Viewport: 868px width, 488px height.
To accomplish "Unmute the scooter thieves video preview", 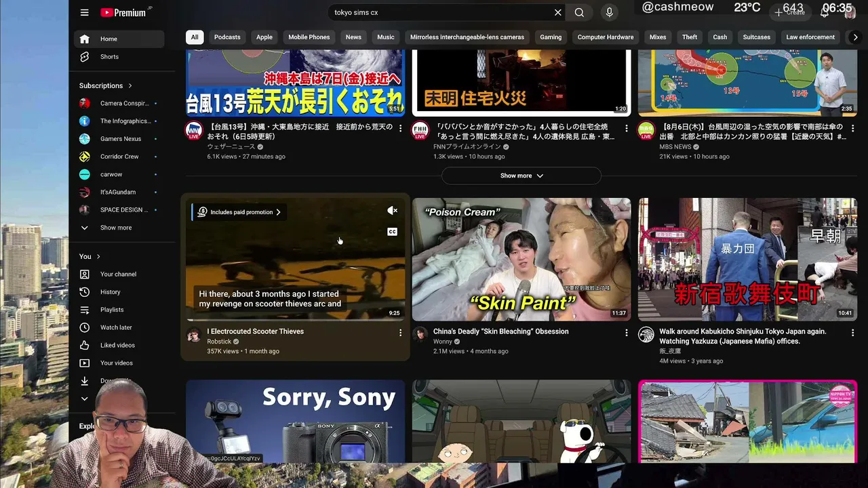I will click(392, 211).
